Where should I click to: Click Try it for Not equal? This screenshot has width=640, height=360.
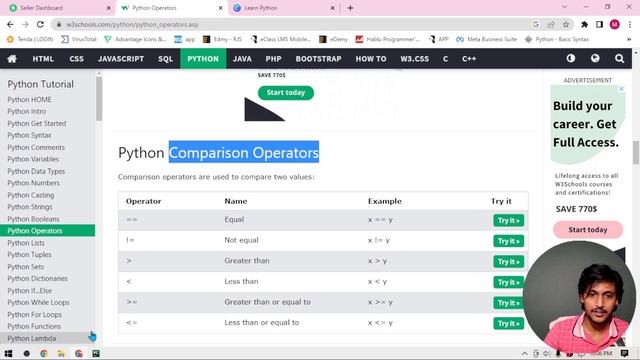pyautogui.click(x=508, y=241)
